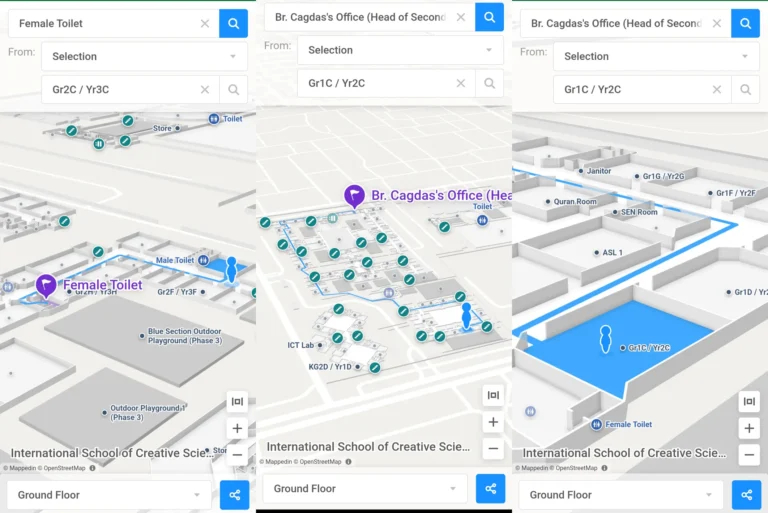Clear Gr1C / Yr2C field in right panel
This screenshot has height=513, width=768.
[x=717, y=89]
